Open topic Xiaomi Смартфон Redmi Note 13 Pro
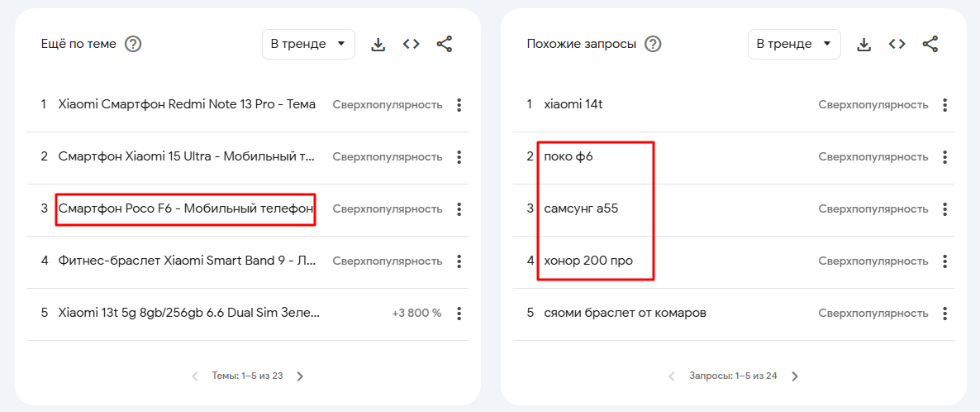 [x=187, y=104]
